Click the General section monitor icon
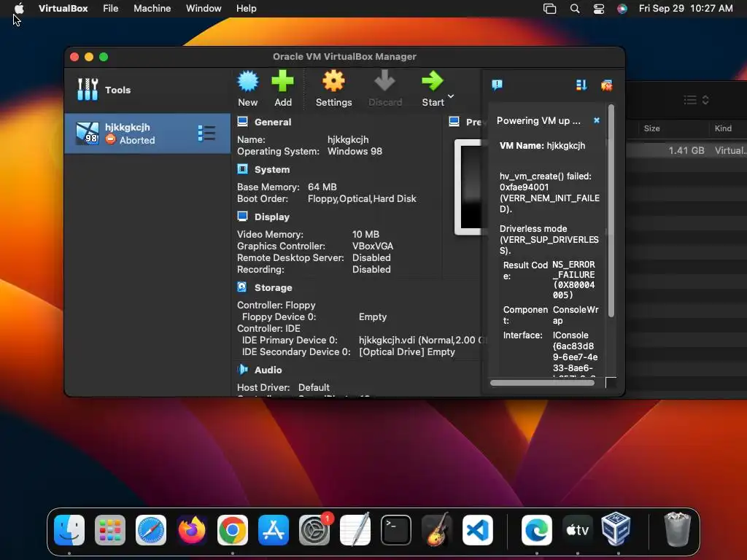Image resolution: width=747 pixels, height=560 pixels. click(242, 122)
